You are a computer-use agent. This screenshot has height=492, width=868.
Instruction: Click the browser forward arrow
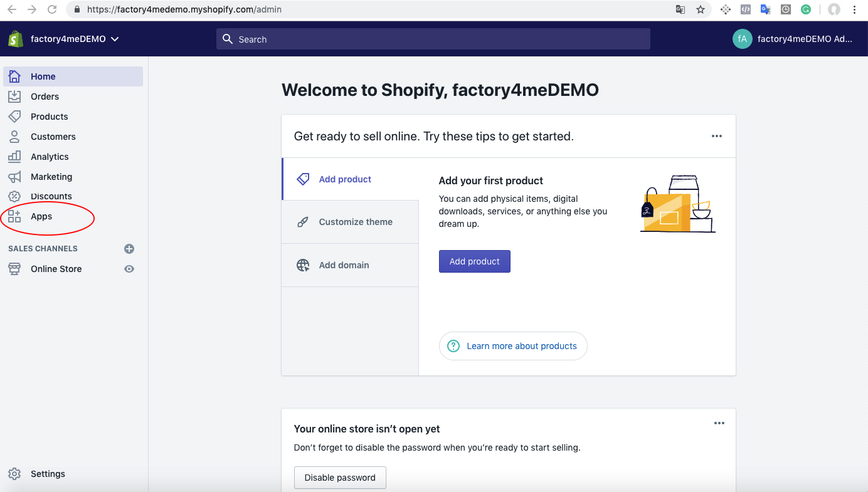click(x=32, y=9)
